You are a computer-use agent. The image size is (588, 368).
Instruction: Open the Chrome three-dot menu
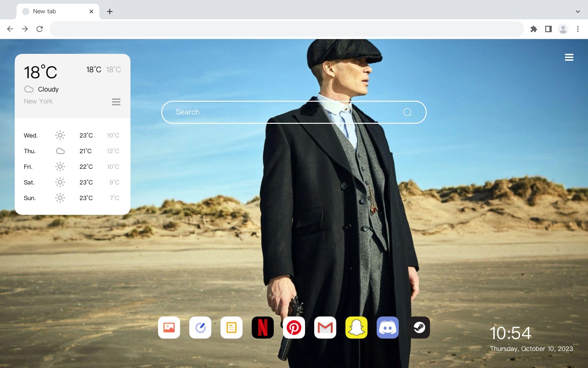[x=578, y=29]
